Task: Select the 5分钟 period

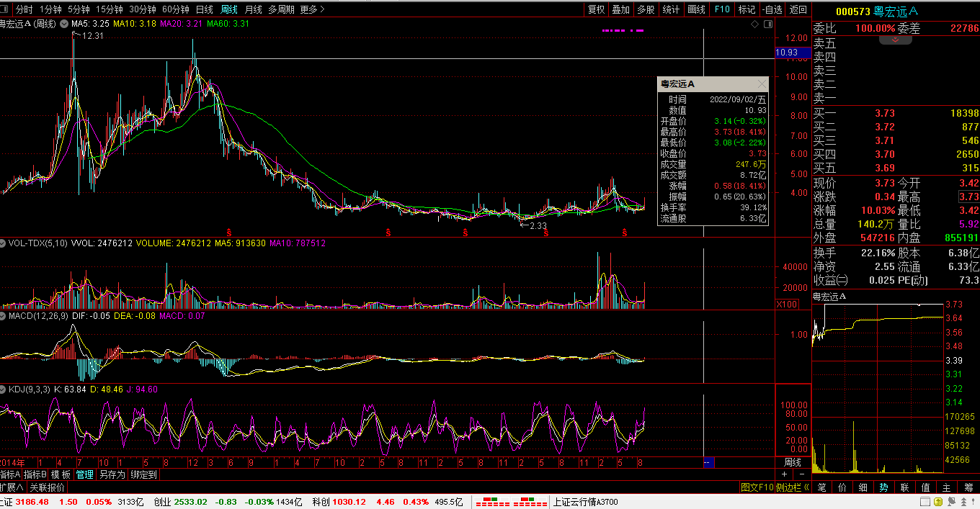Action: tap(79, 9)
